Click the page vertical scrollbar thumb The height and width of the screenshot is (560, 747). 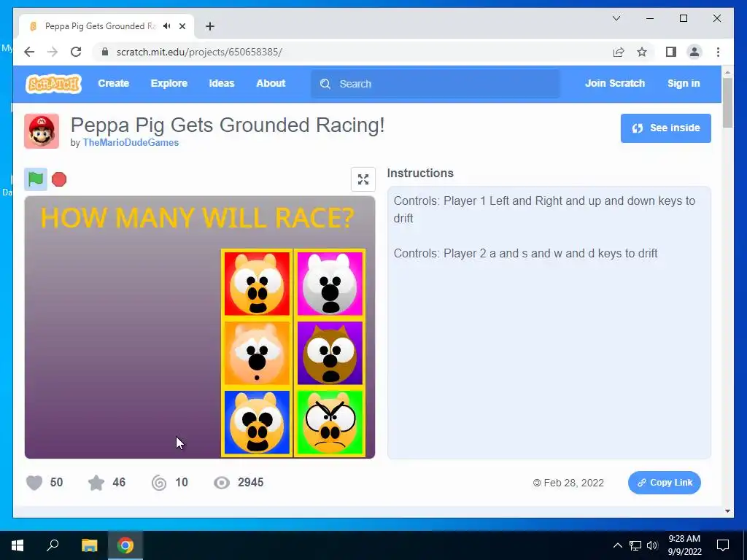click(x=727, y=102)
